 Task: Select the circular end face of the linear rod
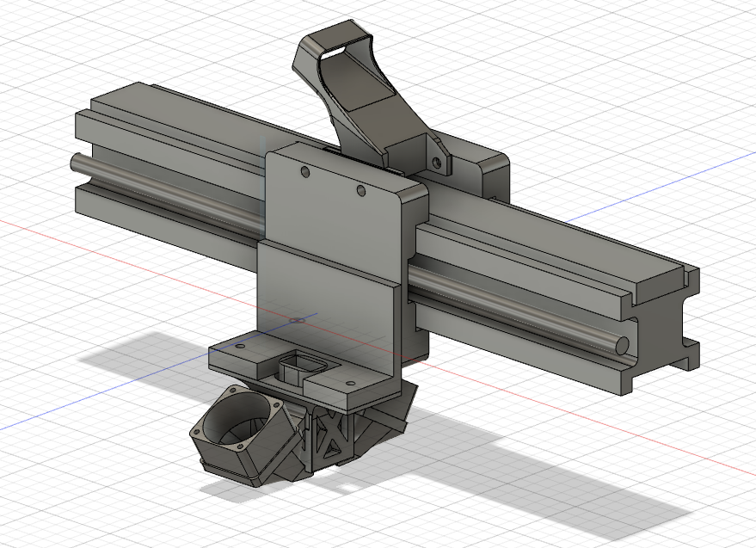(623, 345)
